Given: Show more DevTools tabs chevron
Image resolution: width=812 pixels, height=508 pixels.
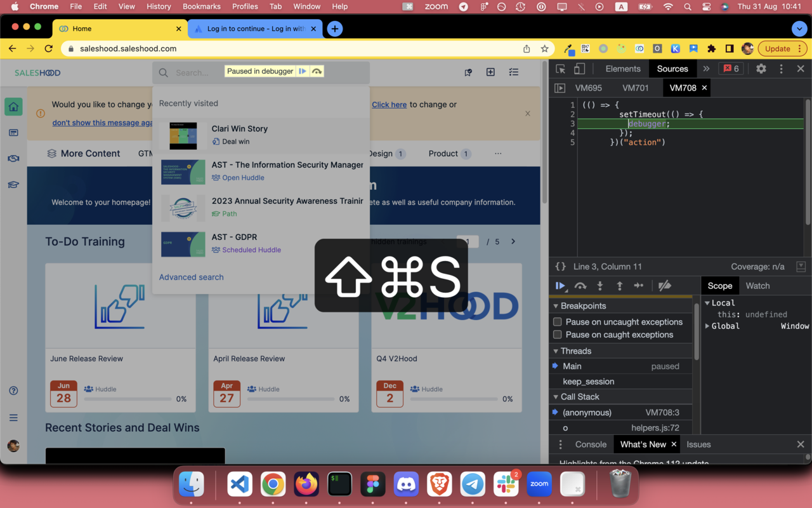Looking at the screenshot, I should (706, 69).
